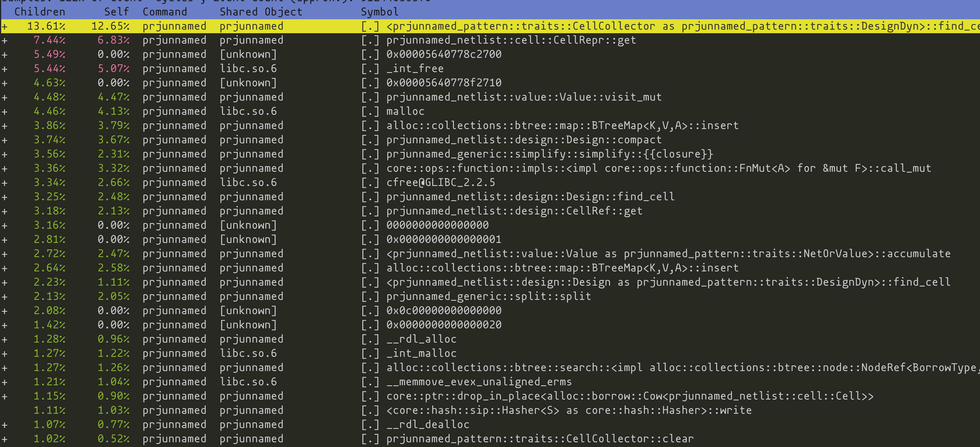Expand the _int_free row plus sign
This screenshot has height=447, width=980.
(x=4, y=69)
